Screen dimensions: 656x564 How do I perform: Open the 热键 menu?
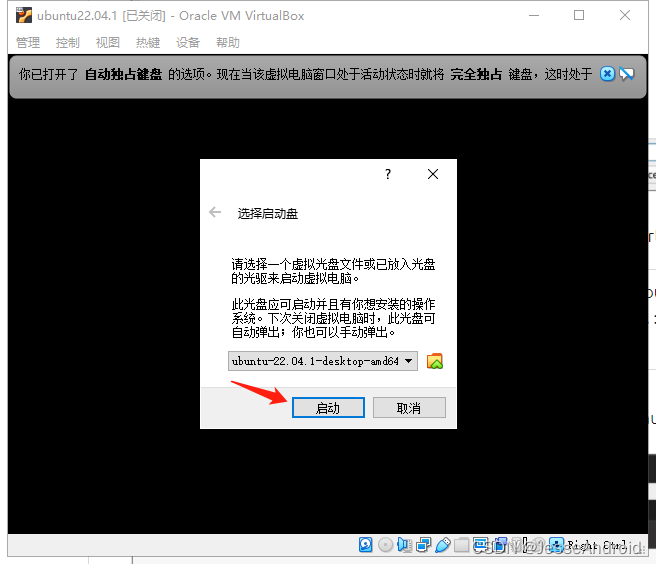tap(148, 42)
